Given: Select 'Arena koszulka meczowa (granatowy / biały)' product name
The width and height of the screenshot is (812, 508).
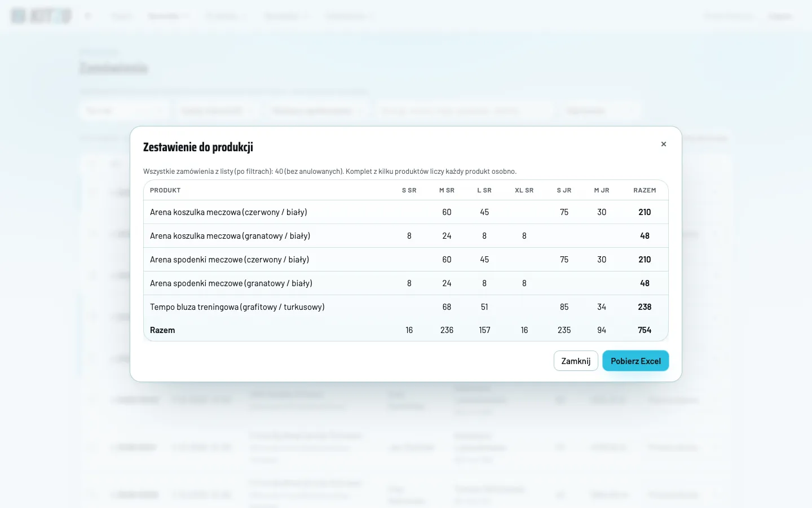Looking at the screenshot, I should pyautogui.click(x=230, y=236).
